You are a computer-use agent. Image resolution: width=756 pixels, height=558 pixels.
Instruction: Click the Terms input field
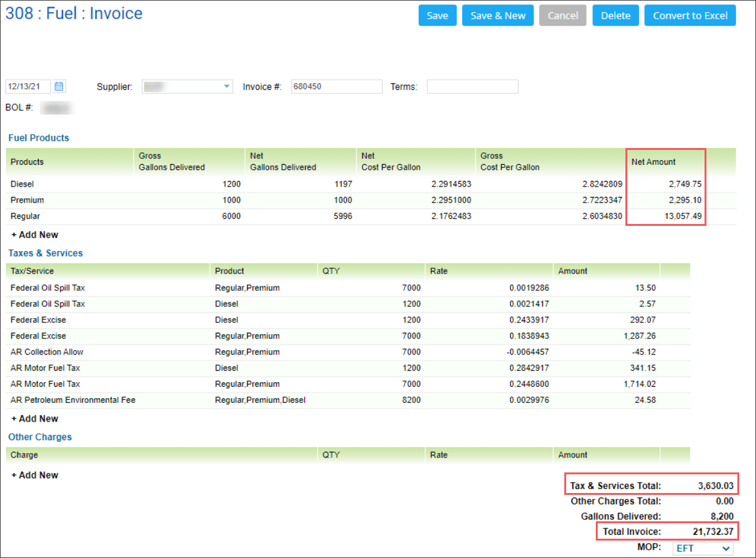[472, 86]
